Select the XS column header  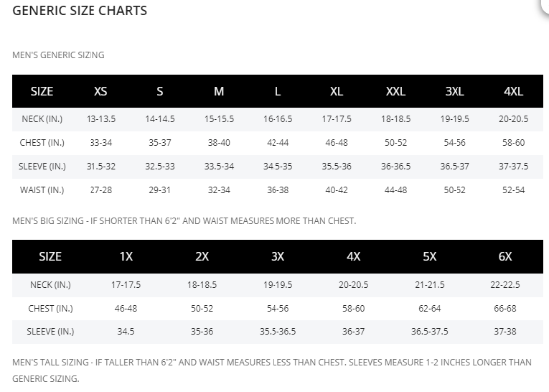click(100, 92)
